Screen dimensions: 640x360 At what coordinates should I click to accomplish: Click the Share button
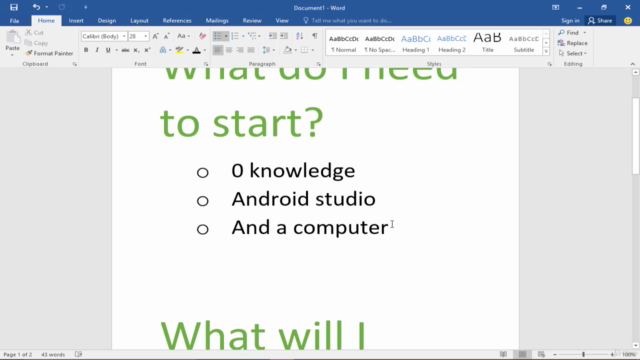coord(600,20)
